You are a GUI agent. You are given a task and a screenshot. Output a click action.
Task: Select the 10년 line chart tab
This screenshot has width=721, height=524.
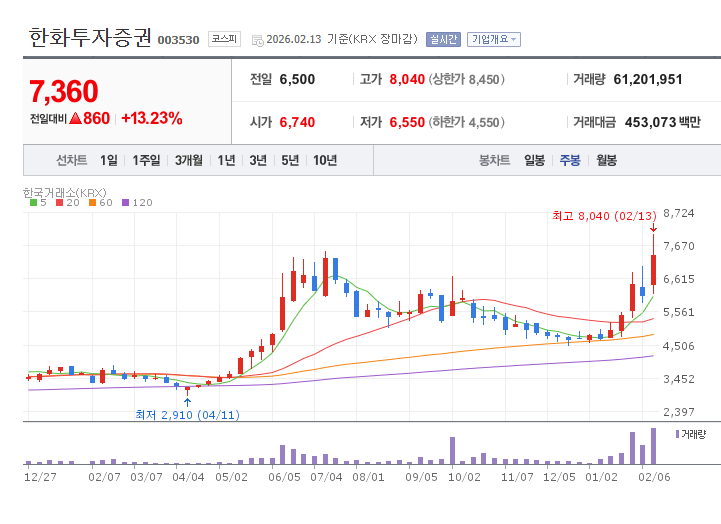(325, 160)
